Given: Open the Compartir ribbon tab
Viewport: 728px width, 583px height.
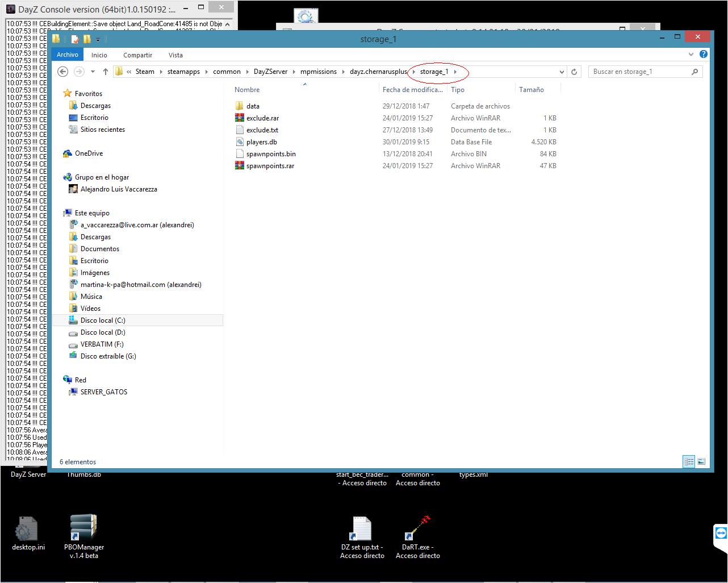Looking at the screenshot, I should (137, 55).
